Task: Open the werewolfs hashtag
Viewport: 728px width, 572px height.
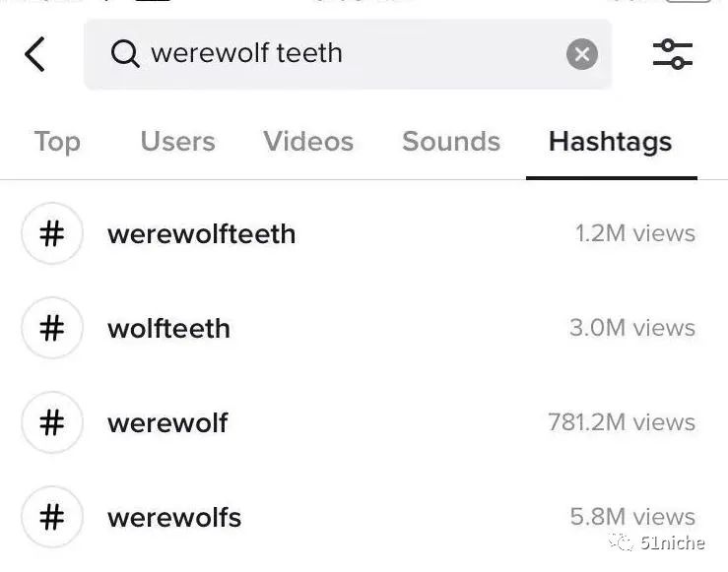Action: pyautogui.click(x=174, y=517)
